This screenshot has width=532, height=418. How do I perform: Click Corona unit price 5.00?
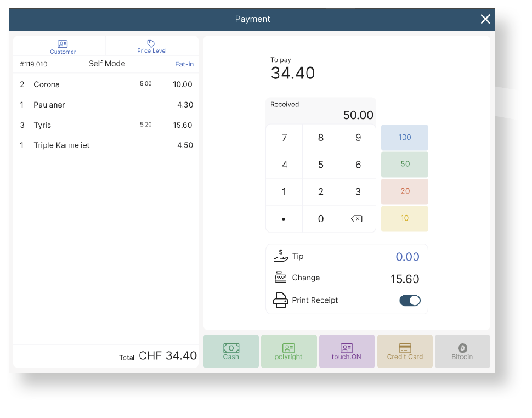tap(145, 84)
